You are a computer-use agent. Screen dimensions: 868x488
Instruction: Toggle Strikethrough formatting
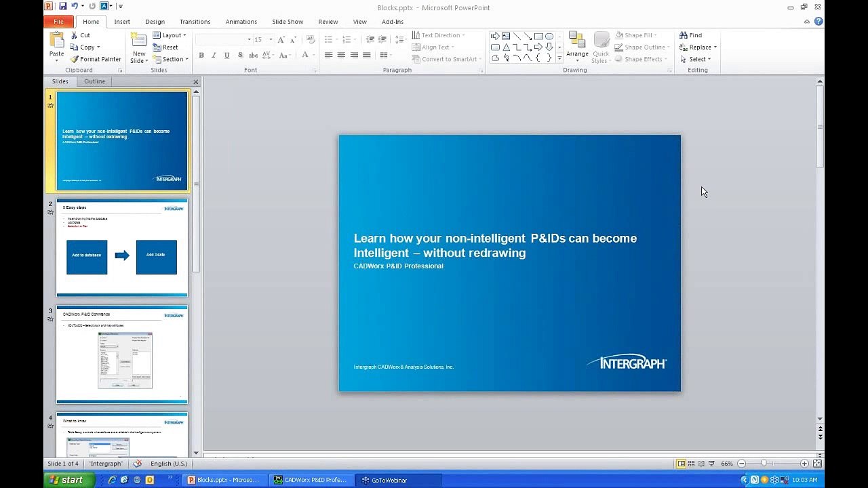coord(253,55)
